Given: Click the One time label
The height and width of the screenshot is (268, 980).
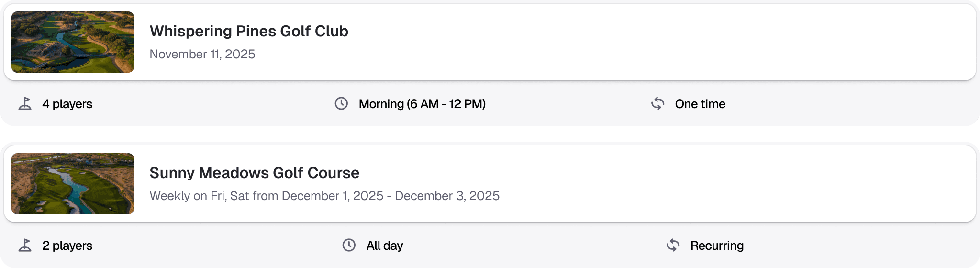Looking at the screenshot, I should (x=700, y=104).
